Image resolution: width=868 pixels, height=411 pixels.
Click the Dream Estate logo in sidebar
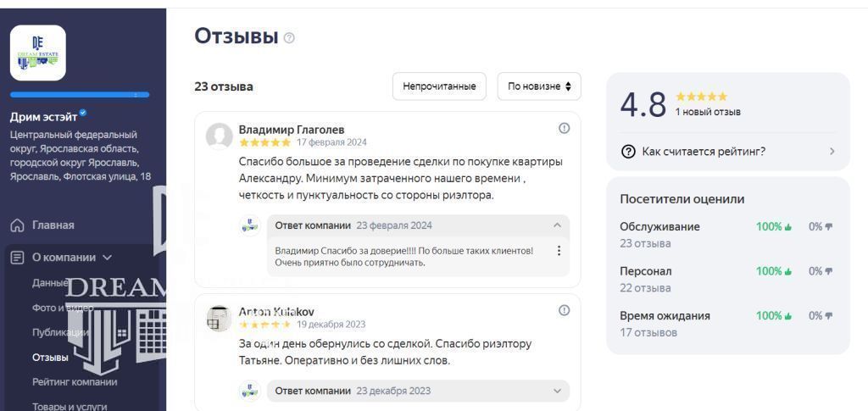tap(37, 53)
